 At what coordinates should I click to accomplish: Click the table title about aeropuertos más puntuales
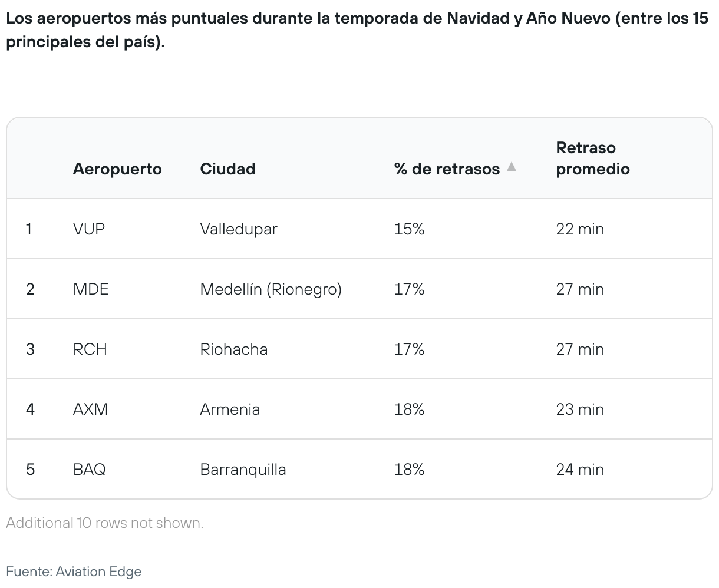point(358,31)
